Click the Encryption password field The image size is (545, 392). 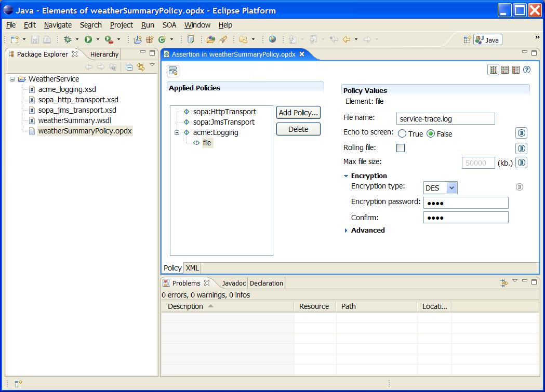(466, 203)
